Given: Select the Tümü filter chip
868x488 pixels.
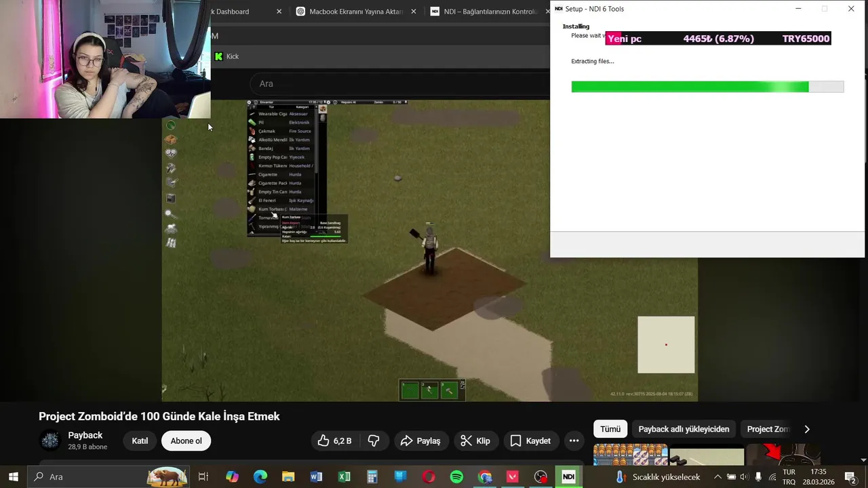Looking at the screenshot, I should pos(610,429).
